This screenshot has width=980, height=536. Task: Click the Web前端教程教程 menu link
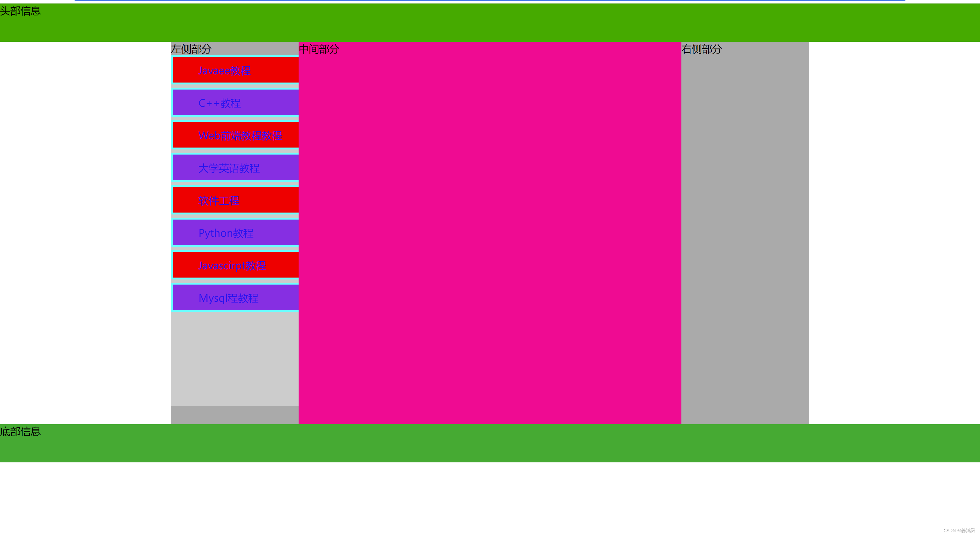[x=240, y=136]
